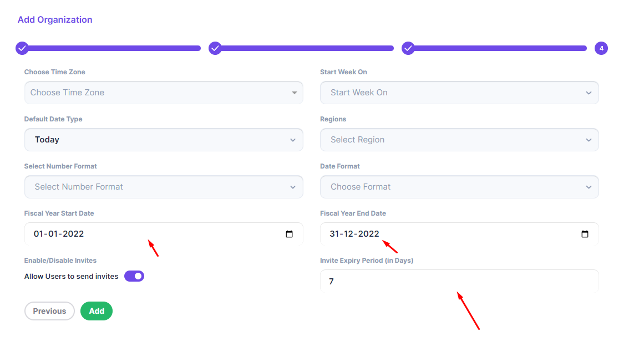Viewport: 644px width, 357px height.
Task: Switch back using the completed step one marker
Action: (x=22, y=48)
